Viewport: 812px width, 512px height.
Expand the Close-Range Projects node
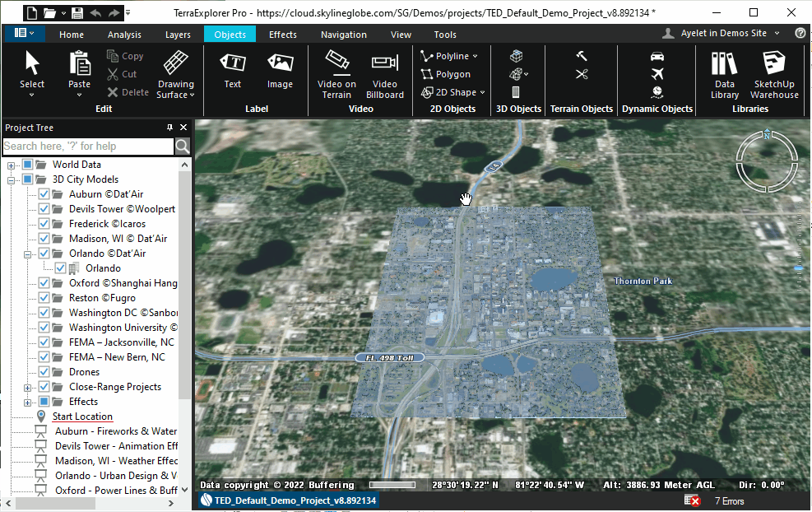[x=27, y=388]
